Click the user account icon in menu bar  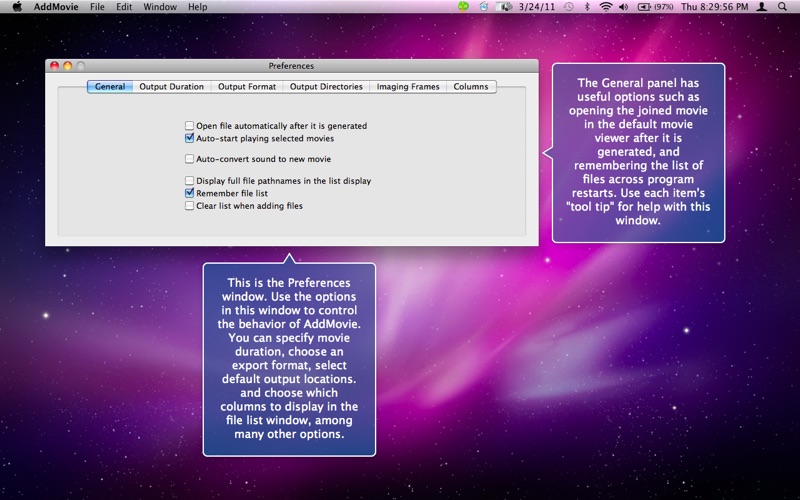[x=762, y=7]
